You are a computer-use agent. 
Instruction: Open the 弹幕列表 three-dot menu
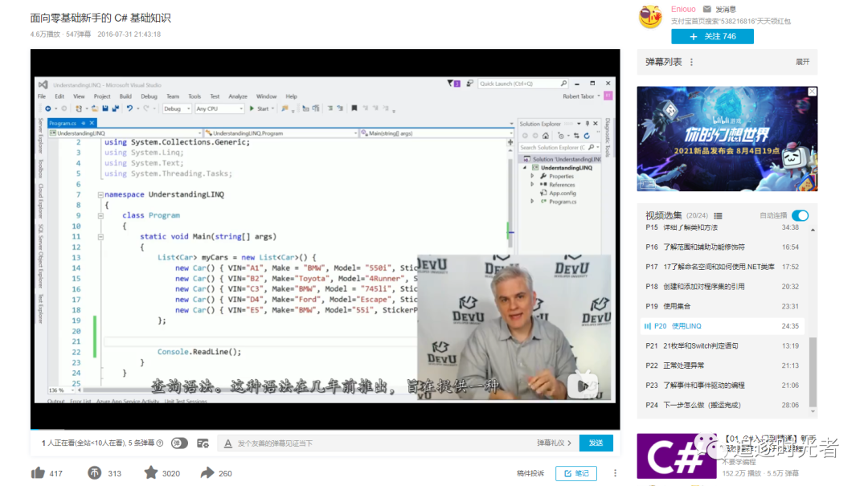pyautogui.click(x=691, y=62)
